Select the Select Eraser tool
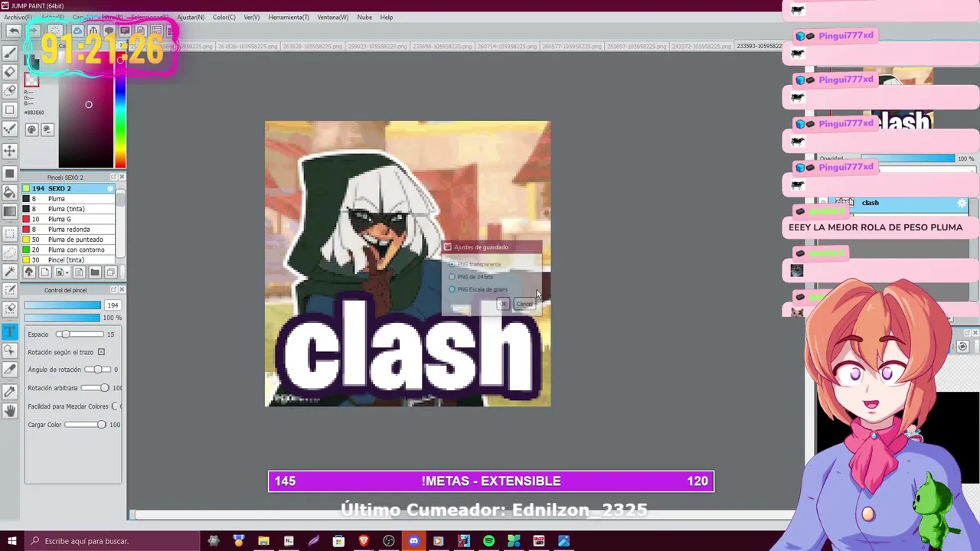This screenshot has width=980, height=551. pyautogui.click(x=10, y=309)
